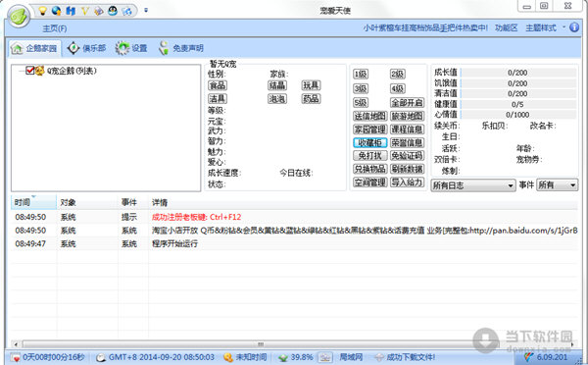The image size is (588, 365).
Task: Click the 荣誉信息 button
Action: 407,142
